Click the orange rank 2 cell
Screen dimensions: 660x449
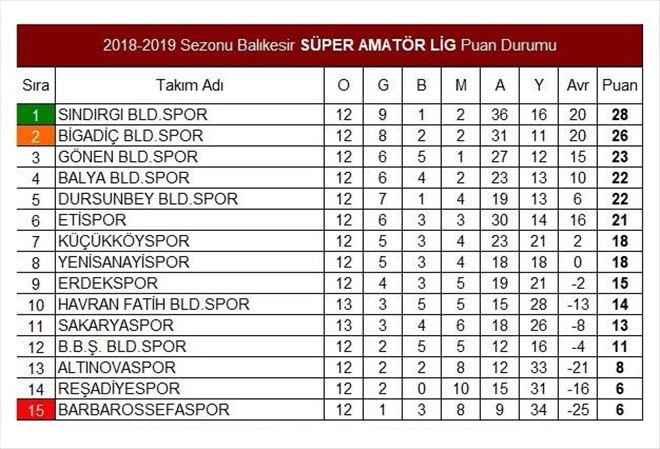(36, 136)
